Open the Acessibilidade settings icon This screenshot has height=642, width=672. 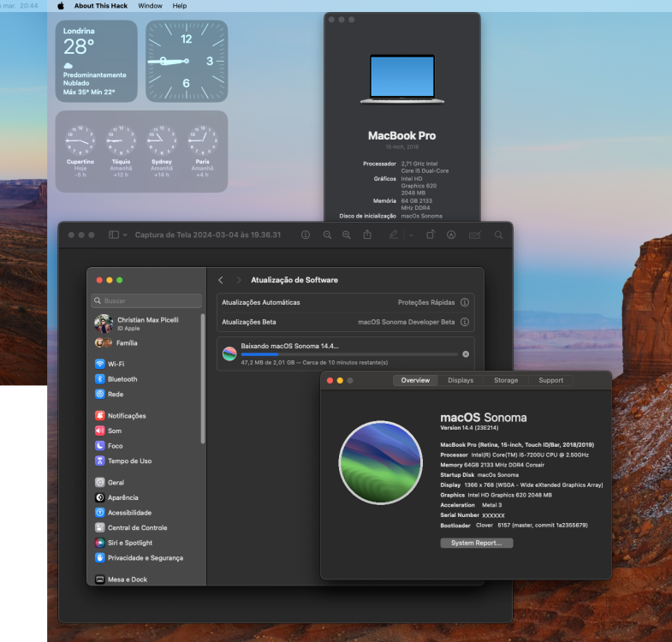tap(100, 512)
